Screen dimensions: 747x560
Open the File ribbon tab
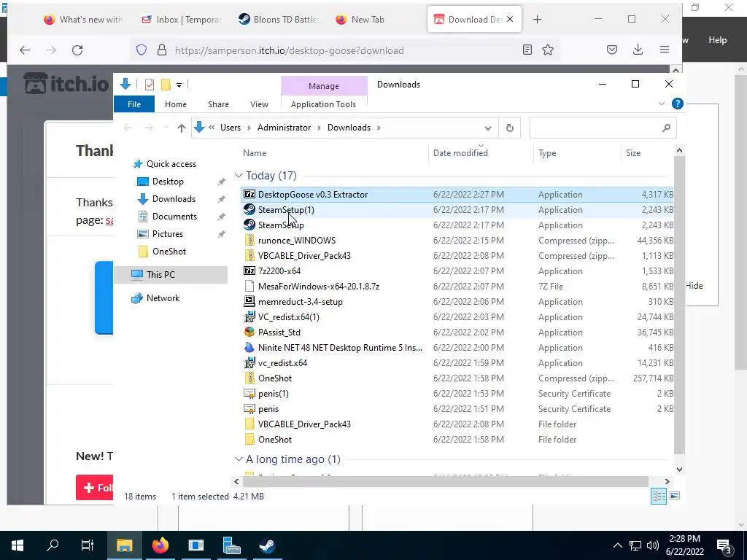click(x=134, y=104)
